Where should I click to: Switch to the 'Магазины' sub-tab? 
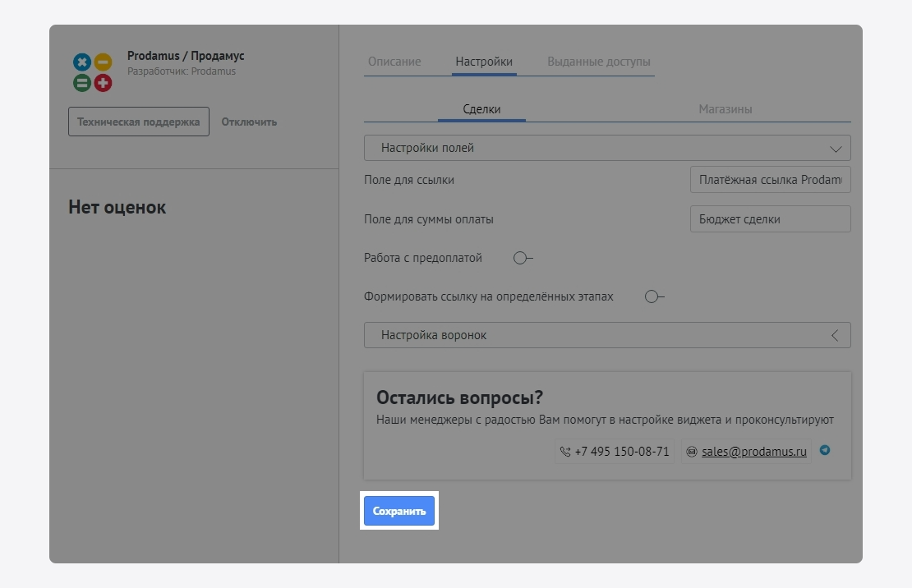point(725,109)
